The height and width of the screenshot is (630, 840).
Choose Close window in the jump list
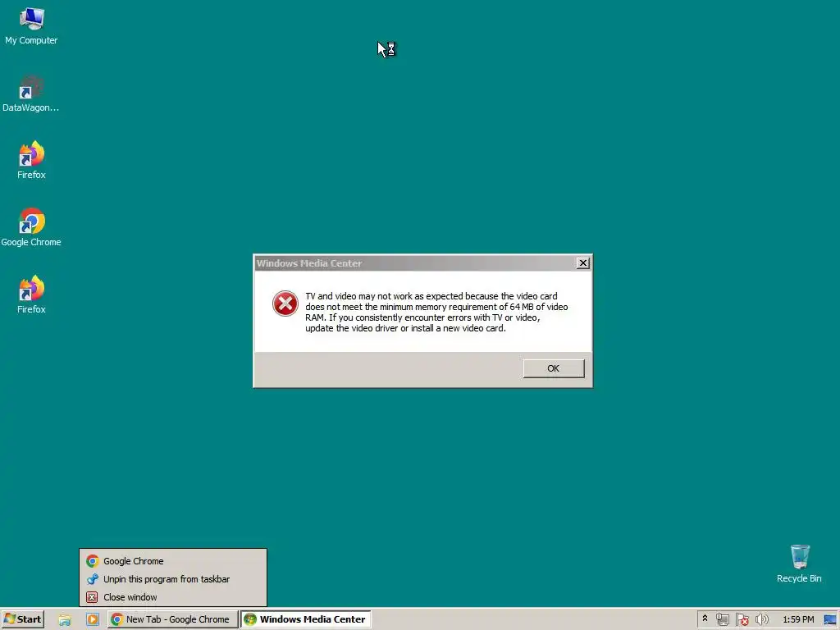pyautogui.click(x=173, y=597)
